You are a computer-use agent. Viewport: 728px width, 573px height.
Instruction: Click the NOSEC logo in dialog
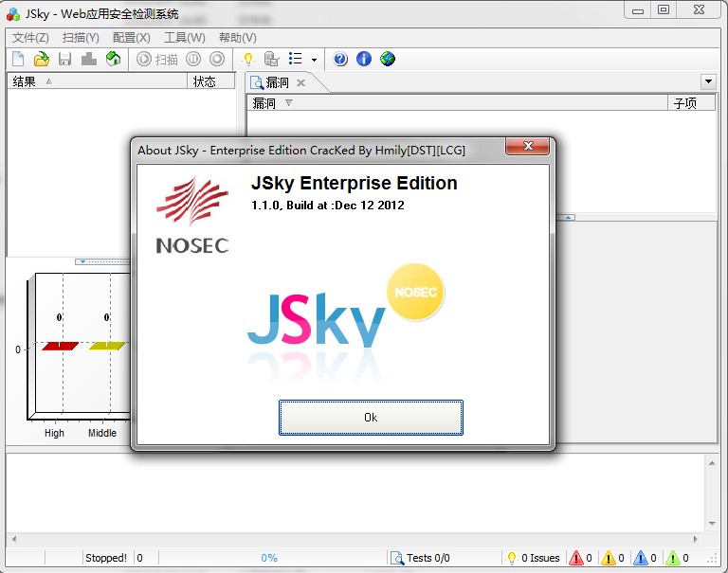(192, 215)
